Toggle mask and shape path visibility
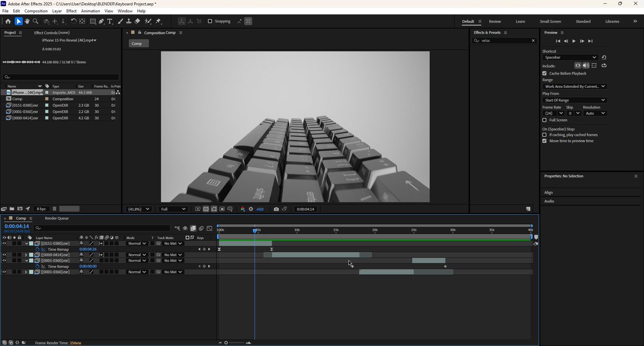 tap(214, 209)
